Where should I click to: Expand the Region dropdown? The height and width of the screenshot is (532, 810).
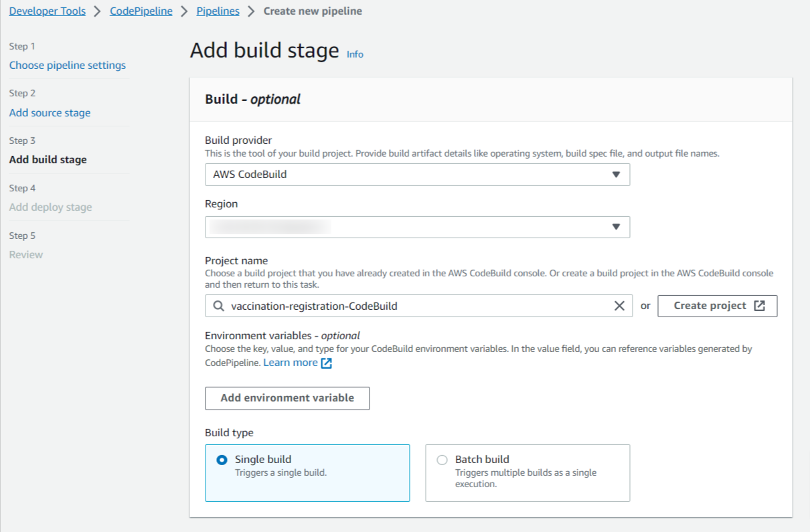pyautogui.click(x=417, y=227)
